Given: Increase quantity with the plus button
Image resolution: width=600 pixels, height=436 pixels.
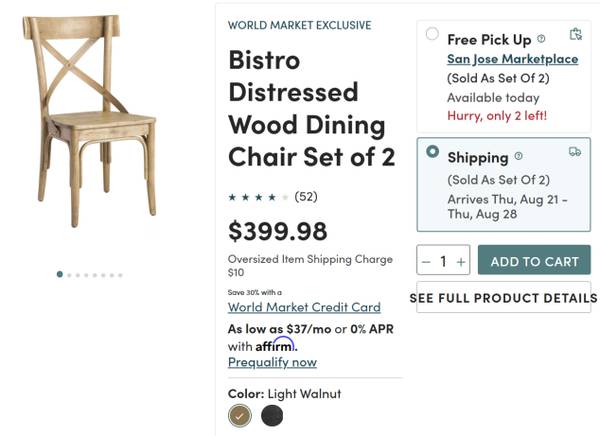Looking at the screenshot, I should [461, 262].
